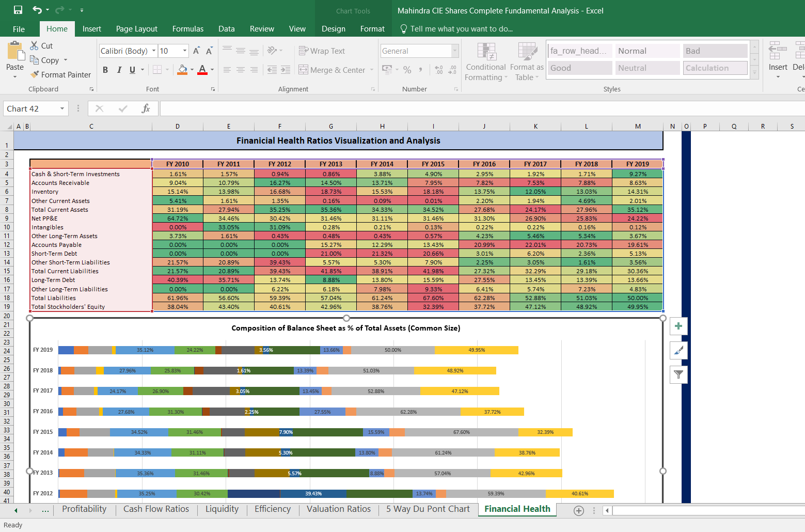Apply comma style number format
This screenshot has height=532, width=805.
(x=421, y=70)
